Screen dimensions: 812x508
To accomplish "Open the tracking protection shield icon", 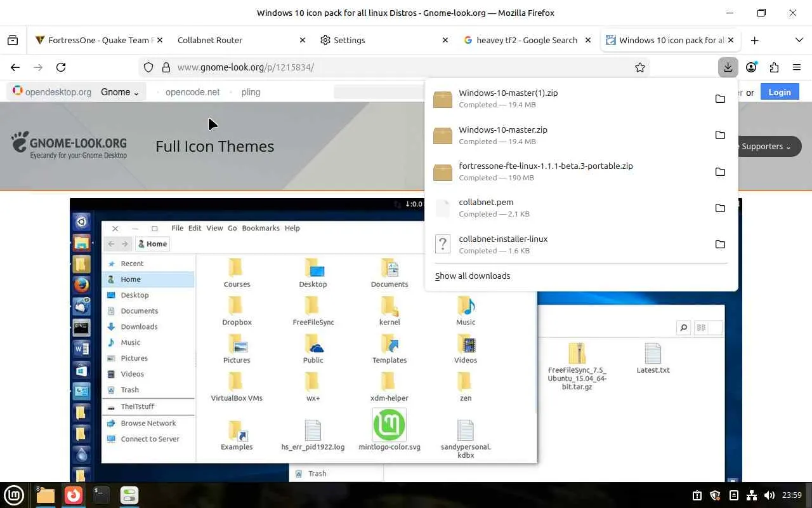I will 148,67.
